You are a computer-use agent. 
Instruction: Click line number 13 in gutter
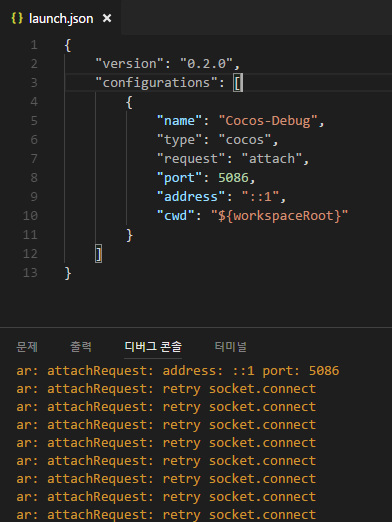[x=30, y=273]
